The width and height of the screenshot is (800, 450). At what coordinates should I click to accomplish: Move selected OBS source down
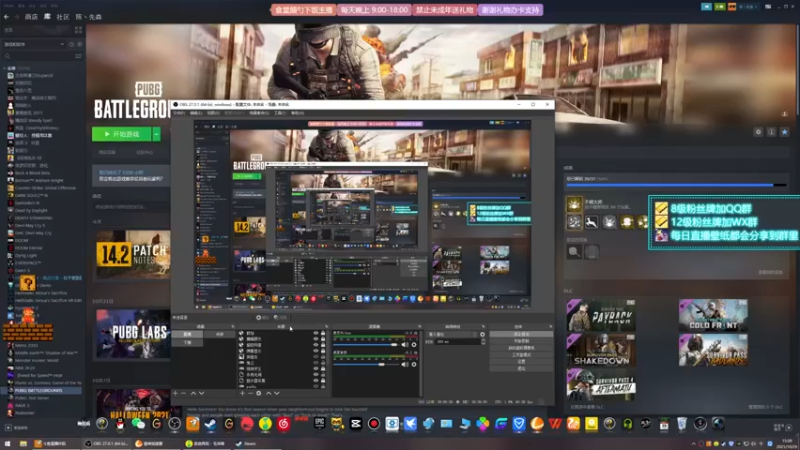[277, 393]
